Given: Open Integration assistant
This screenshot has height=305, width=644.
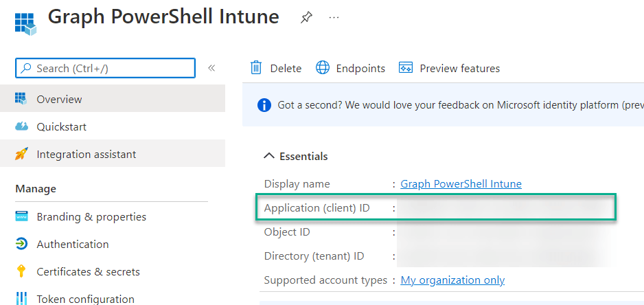Looking at the screenshot, I should coord(113,154).
